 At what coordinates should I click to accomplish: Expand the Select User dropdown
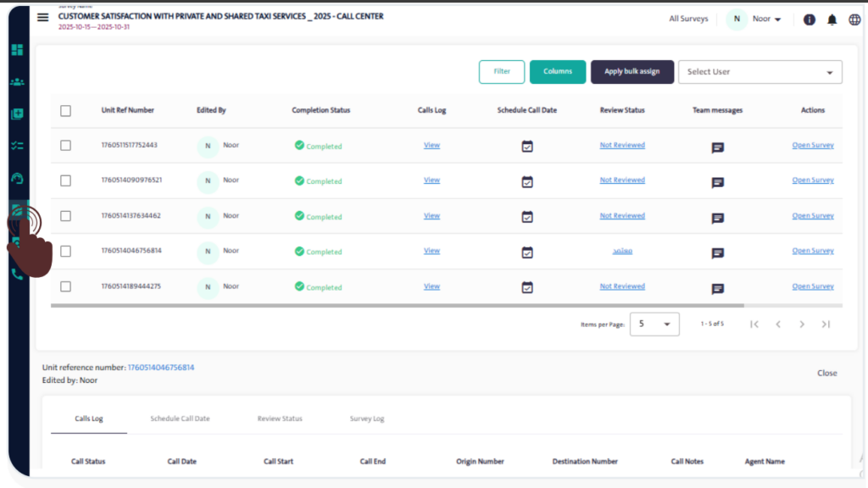coord(759,72)
